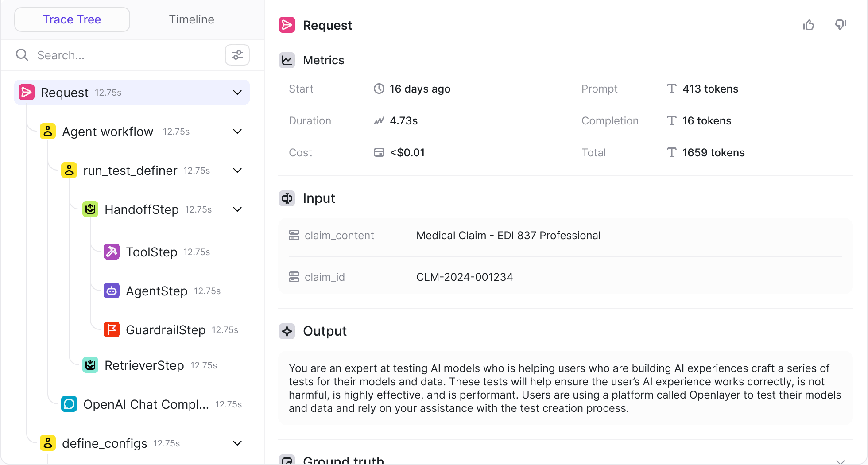Click the OpenAI Chat Completion chat icon
The height and width of the screenshot is (465, 868).
[69, 404]
